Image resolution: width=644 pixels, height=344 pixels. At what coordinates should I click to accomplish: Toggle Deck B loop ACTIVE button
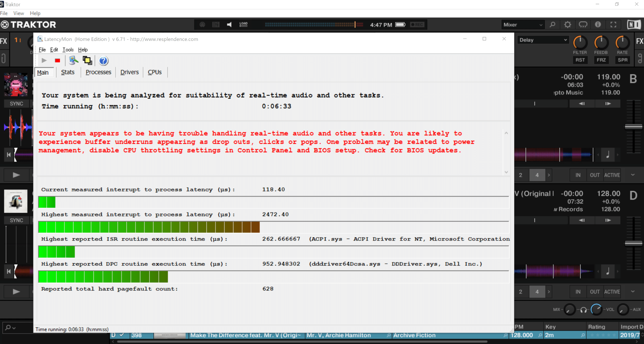click(612, 175)
